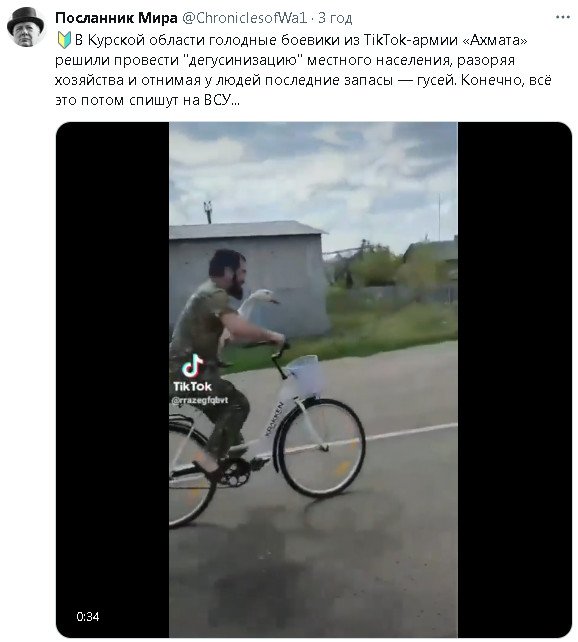Viewport: 578px width, 642px height.
Task: Click the bicycle's front wheel in video
Action: pos(319,448)
